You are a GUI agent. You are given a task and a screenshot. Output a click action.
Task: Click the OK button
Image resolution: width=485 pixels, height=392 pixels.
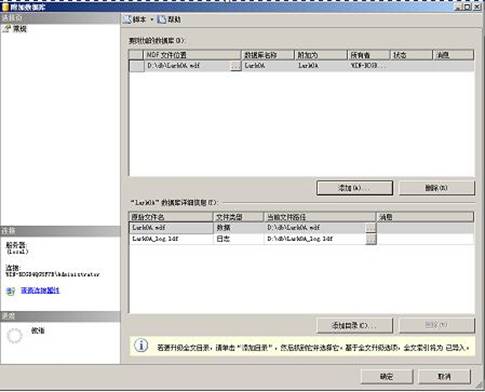point(387,377)
